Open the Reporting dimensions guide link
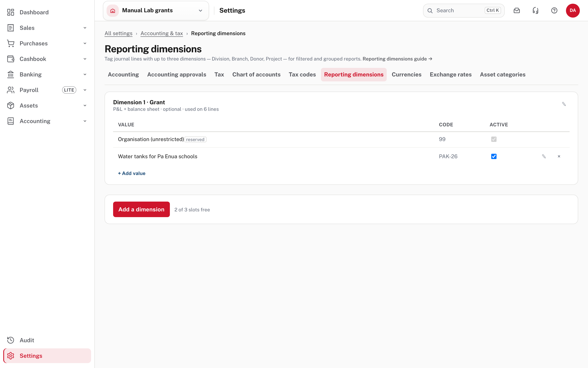This screenshot has width=588, height=368. pos(397,59)
